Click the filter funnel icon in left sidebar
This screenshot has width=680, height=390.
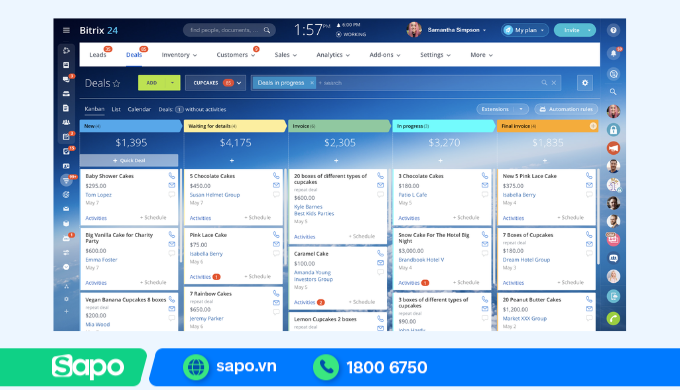tap(66, 180)
